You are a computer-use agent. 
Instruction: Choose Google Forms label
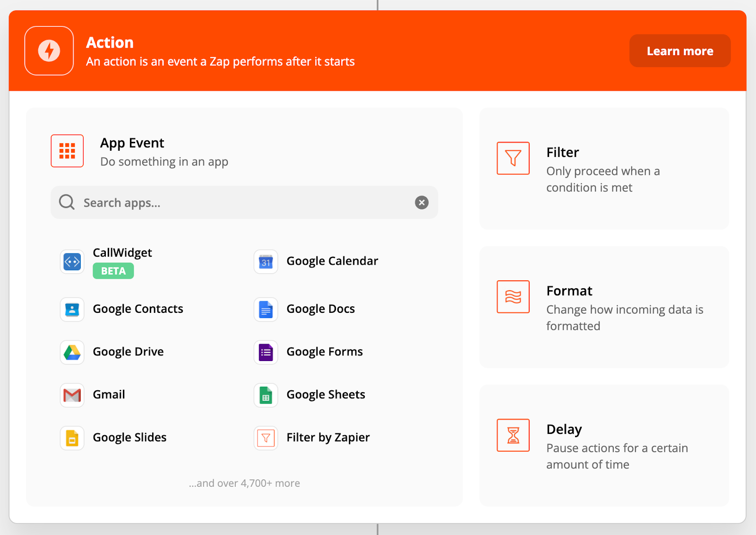click(325, 352)
